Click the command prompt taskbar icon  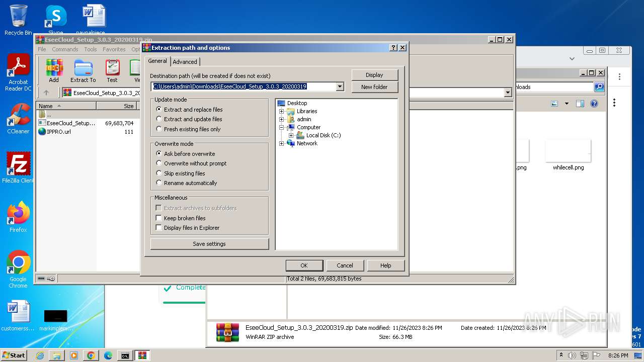pos(125,355)
